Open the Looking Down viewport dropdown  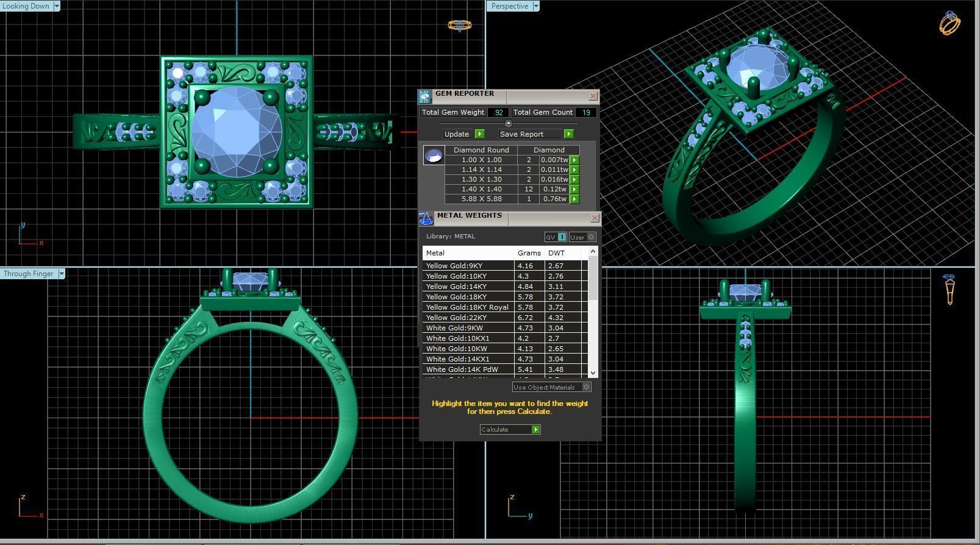tap(56, 6)
